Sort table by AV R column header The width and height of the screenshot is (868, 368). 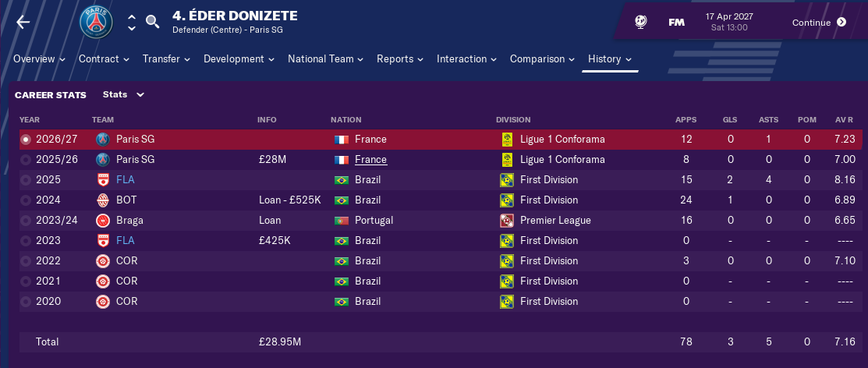(x=845, y=120)
